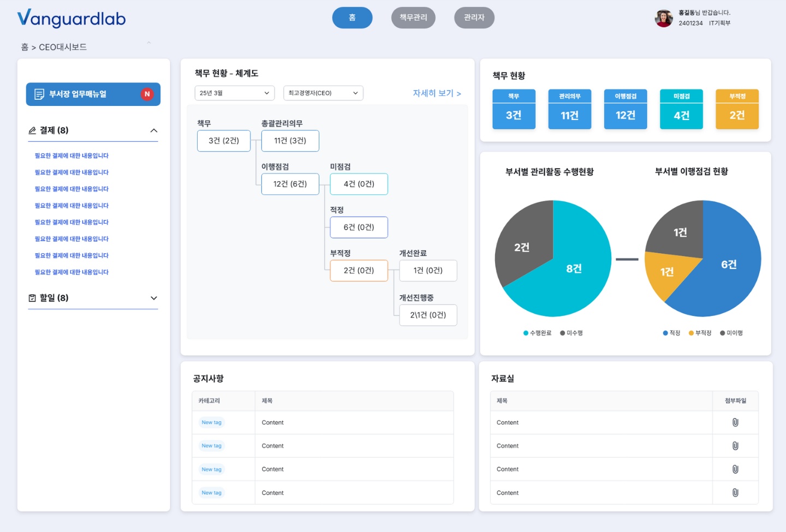Expand the 할일 (8) section

tap(154, 298)
